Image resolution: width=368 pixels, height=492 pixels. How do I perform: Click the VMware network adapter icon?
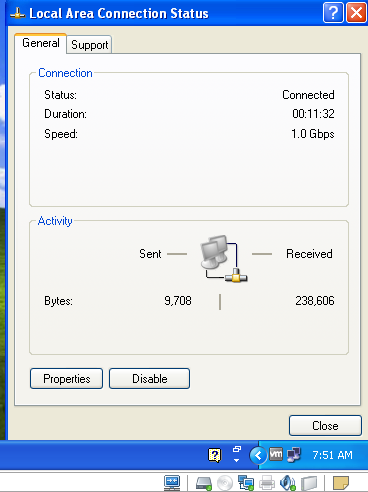(x=246, y=483)
